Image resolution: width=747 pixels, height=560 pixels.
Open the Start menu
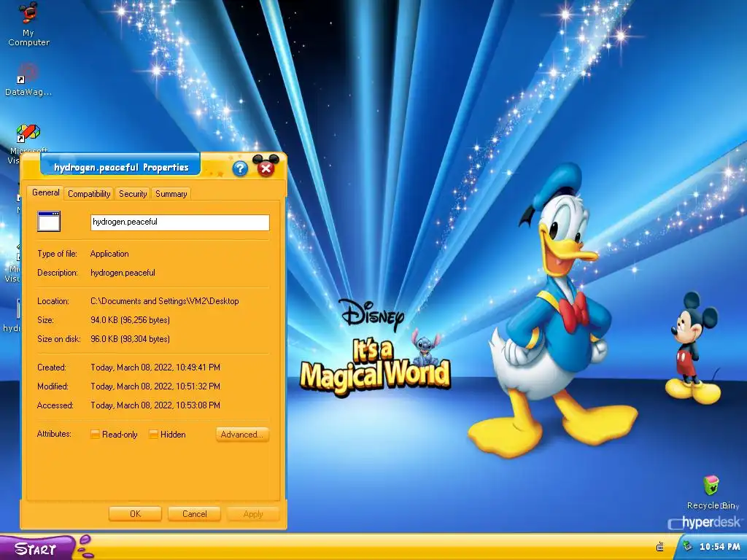point(37,548)
